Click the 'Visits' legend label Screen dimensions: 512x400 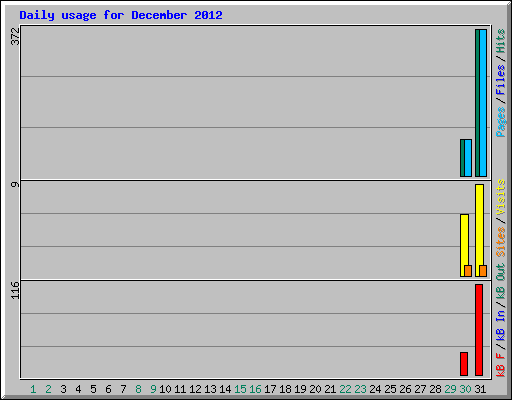point(501,197)
